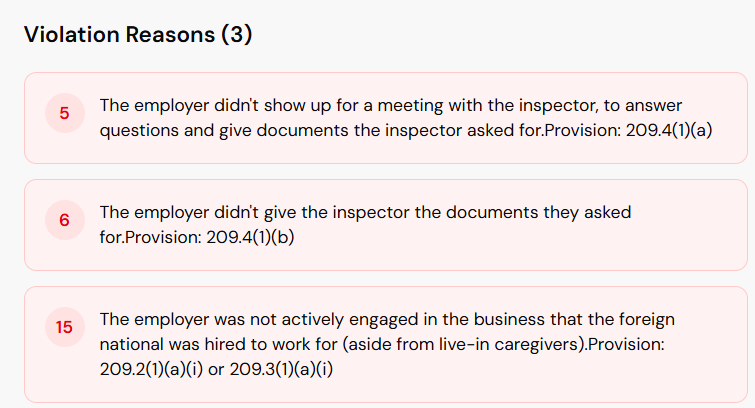Click the number 5 badge
Screen dimensions: 755x408
64,114
